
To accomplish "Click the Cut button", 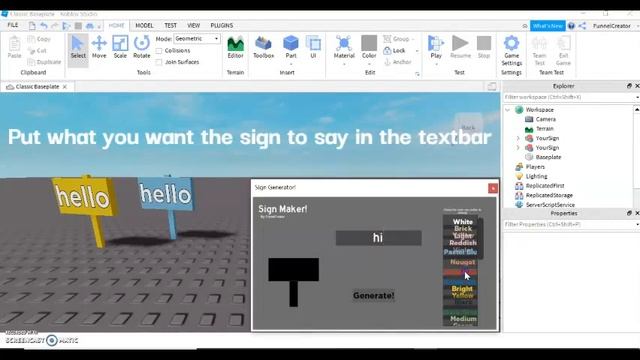I will (37, 51).
